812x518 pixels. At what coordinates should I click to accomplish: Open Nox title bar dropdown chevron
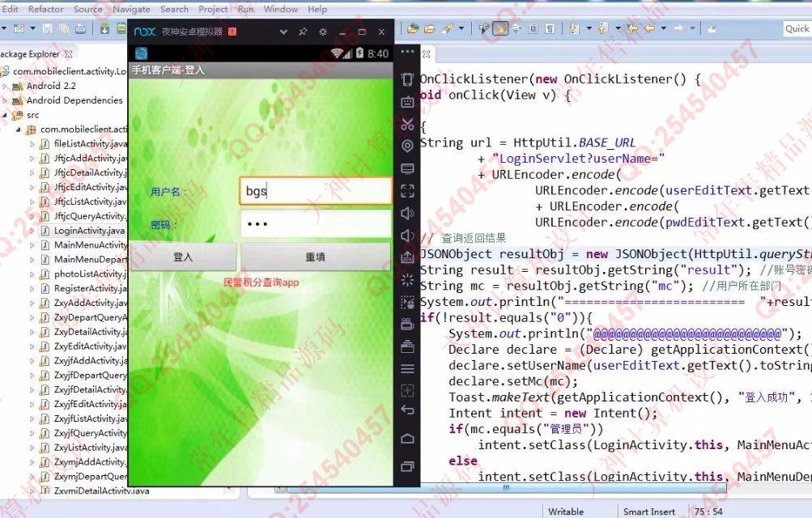[x=283, y=32]
